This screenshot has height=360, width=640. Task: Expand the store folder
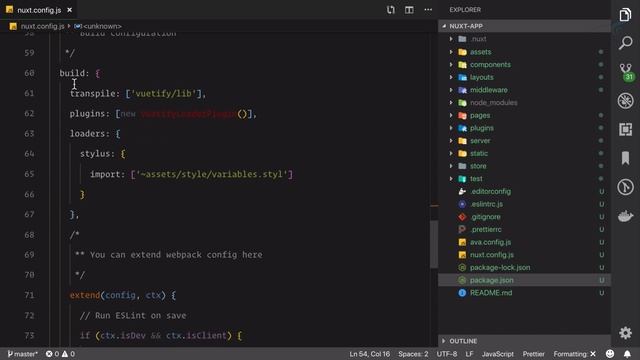point(524,166)
